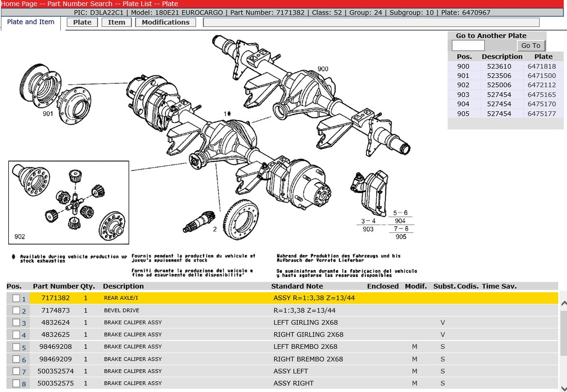Click the M modification mark for part 500352574
The image size is (567, 392).
coord(414,371)
